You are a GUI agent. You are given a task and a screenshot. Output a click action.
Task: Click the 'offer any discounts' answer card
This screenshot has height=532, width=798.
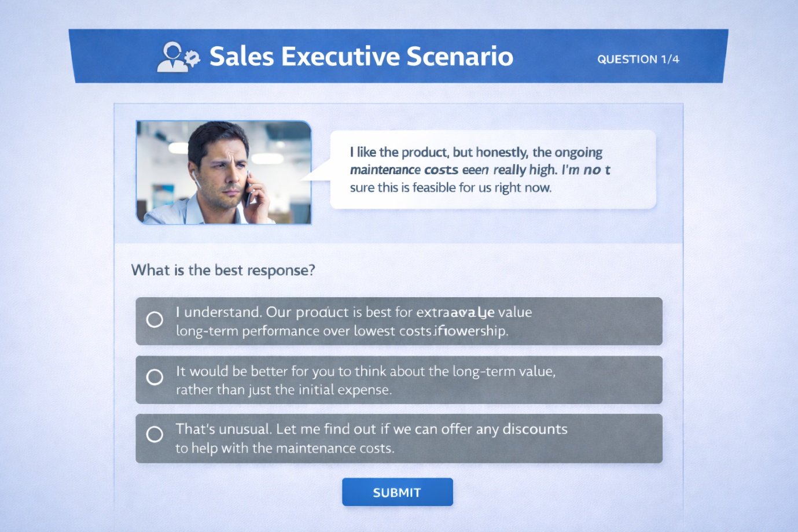tap(399, 438)
